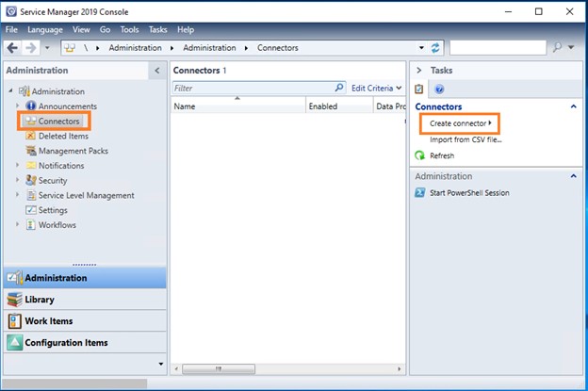Select Announcements in the tree

coord(68,106)
